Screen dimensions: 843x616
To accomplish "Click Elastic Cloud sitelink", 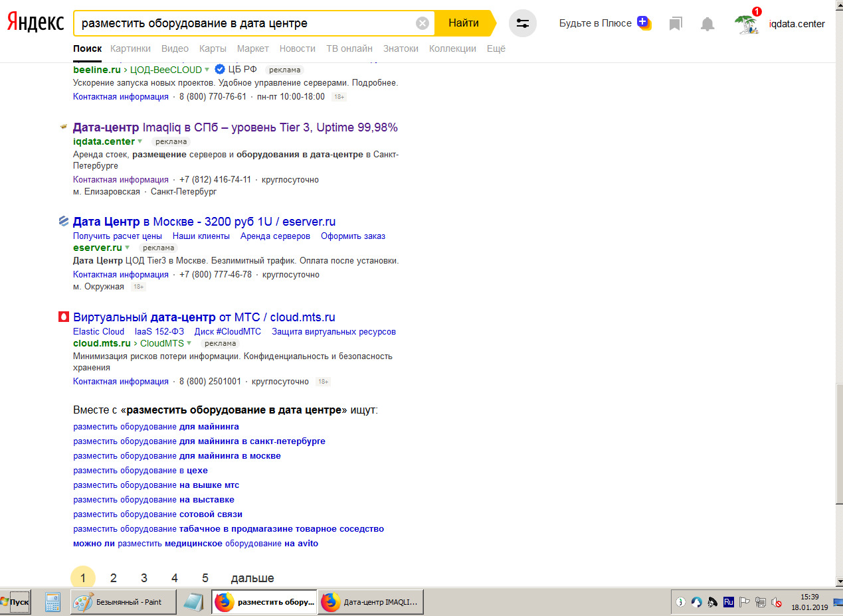I will click(x=98, y=332).
